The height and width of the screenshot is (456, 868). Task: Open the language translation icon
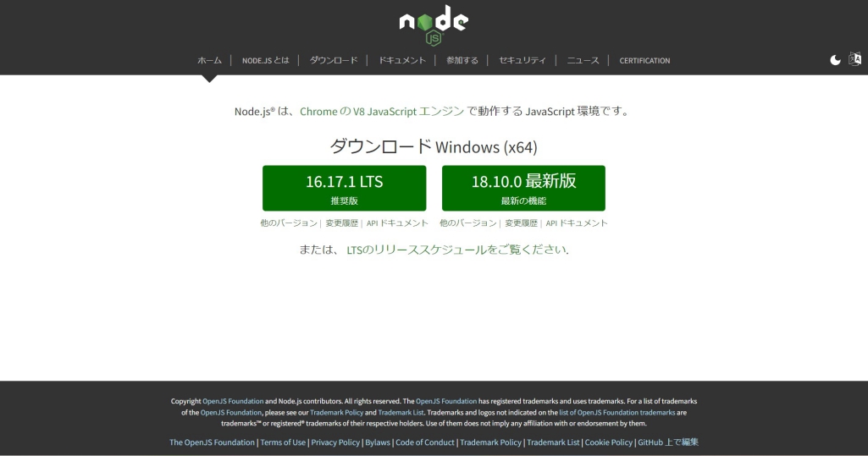click(854, 59)
